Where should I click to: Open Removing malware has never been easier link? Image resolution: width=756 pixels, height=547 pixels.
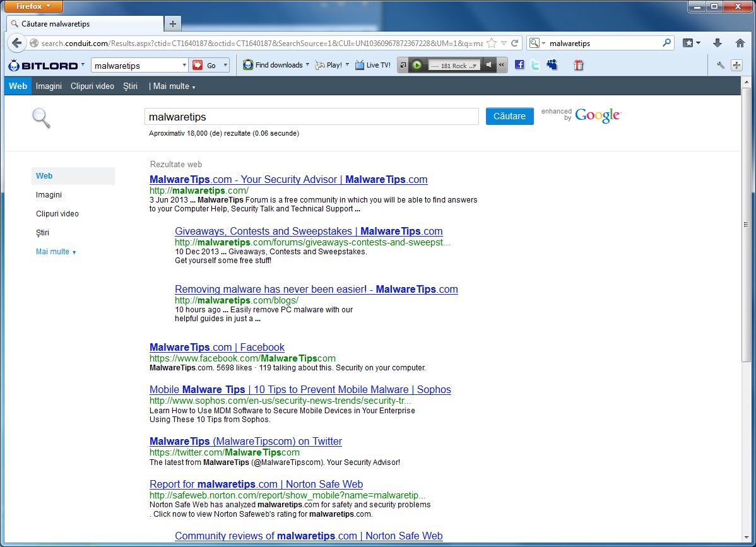[x=316, y=289]
